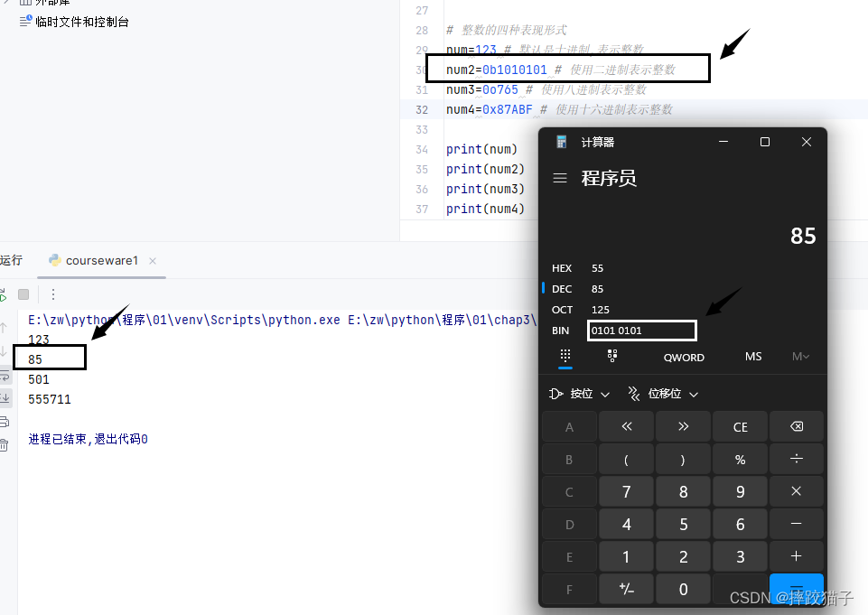868x615 pixels.
Task: Click the CE clear entry key
Action: click(x=740, y=427)
